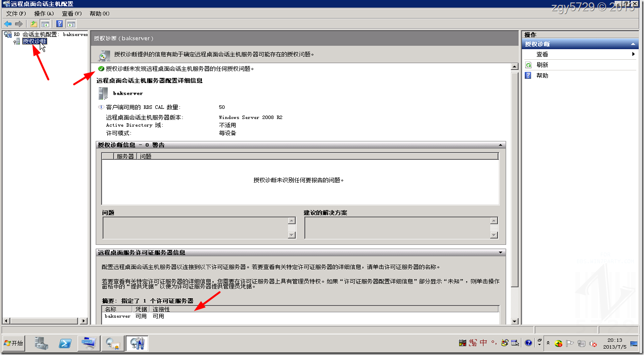
Task: Click the left tree pane horizontal scroll left arrow
Action: click(6, 321)
